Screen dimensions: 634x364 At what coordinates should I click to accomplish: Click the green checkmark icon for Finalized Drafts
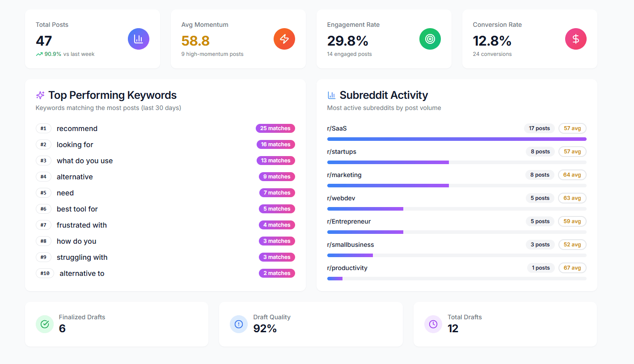[x=44, y=324]
